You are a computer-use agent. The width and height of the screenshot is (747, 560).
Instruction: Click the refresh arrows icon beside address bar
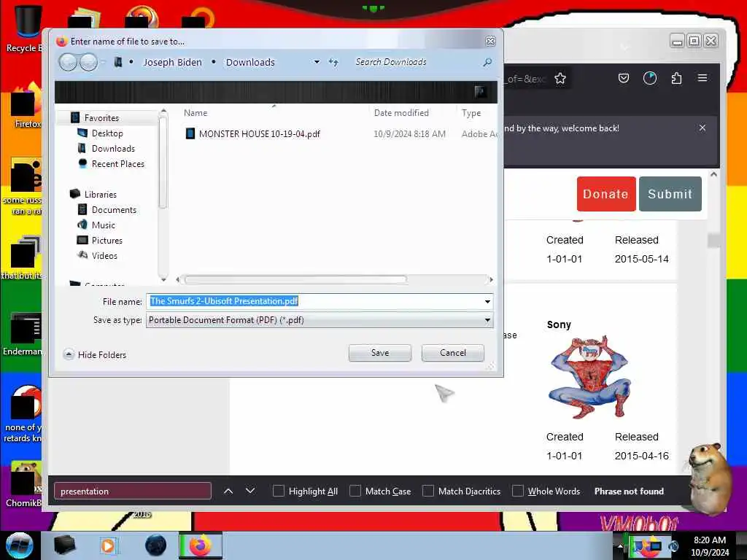pyautogui.click(x=333, y=62)
